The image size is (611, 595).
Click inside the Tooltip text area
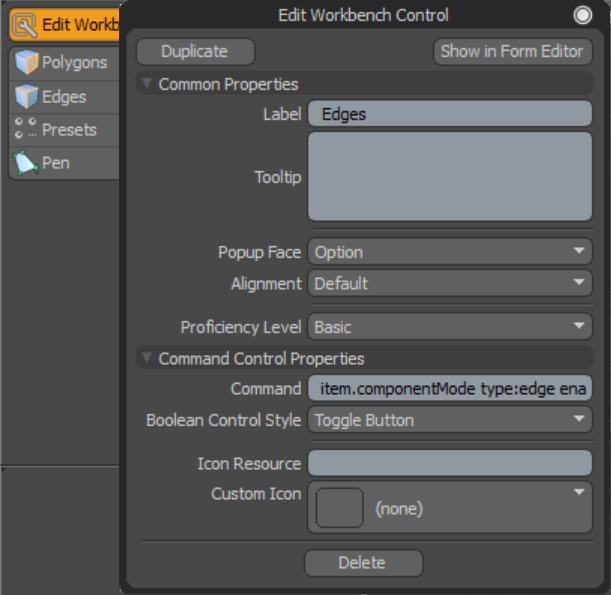coord(449,176)
